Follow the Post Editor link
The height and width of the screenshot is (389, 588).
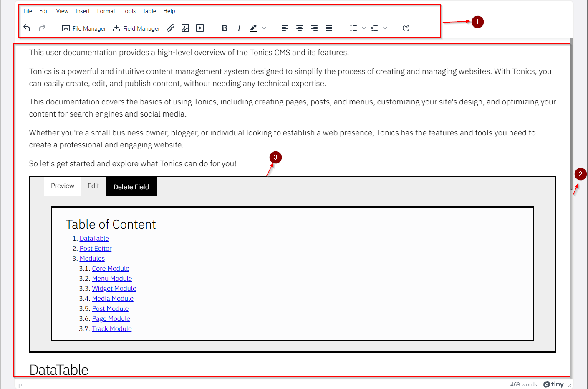(96, 248)
